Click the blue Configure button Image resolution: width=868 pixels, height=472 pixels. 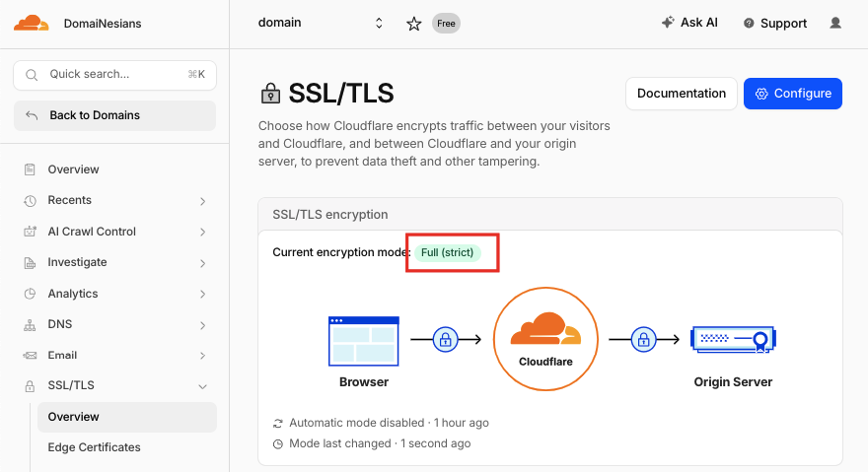click(793, 94)
